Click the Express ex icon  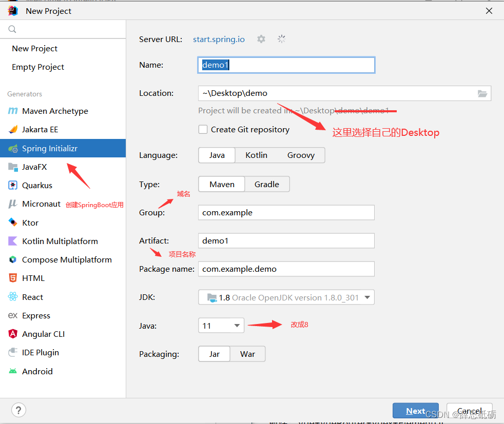click(x=13, y=315)
